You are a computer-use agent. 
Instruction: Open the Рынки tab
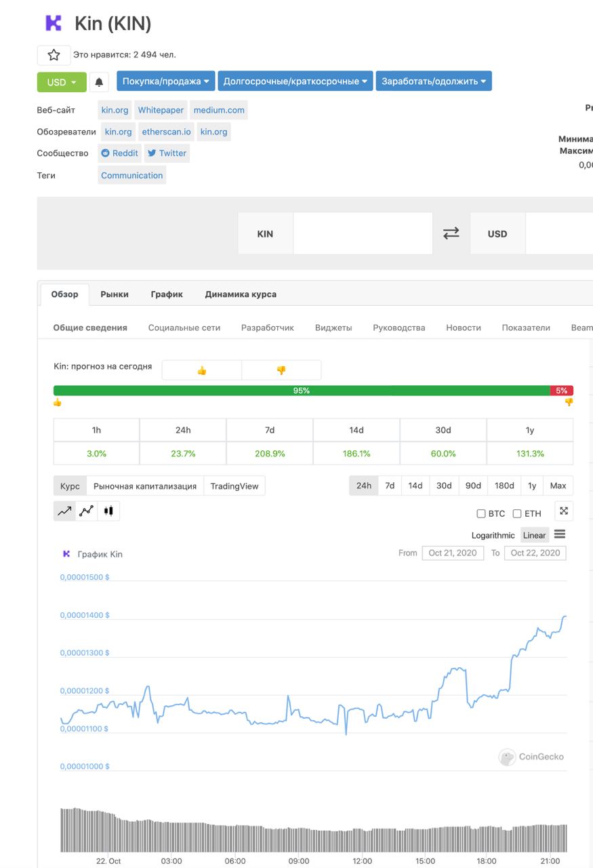(x=115, y=294)
